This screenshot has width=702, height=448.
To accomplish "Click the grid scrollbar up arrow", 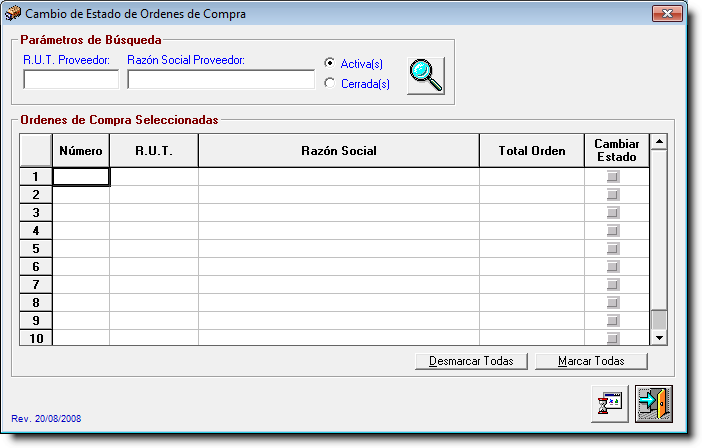I will [x=659, y=142].
